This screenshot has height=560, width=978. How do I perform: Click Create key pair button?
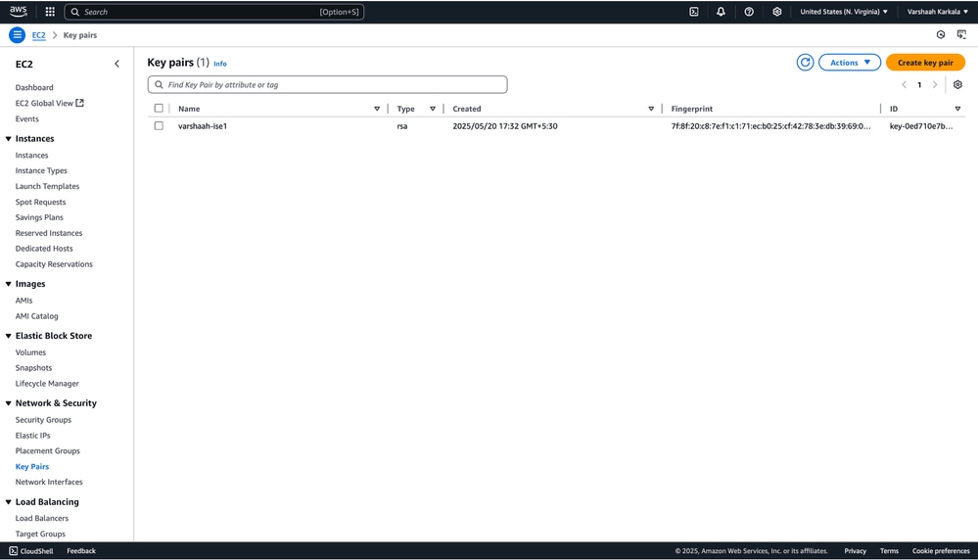point(925,63)
